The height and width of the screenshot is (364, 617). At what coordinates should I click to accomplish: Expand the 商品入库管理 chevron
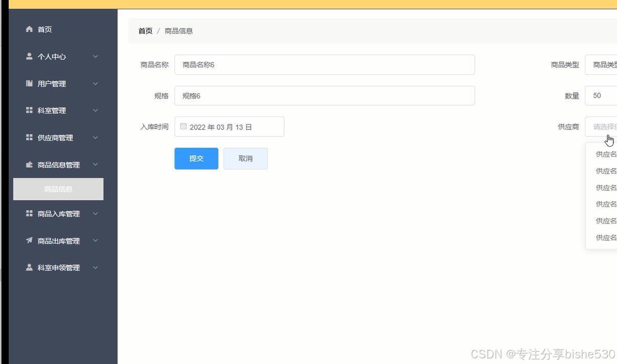(95, 214)
